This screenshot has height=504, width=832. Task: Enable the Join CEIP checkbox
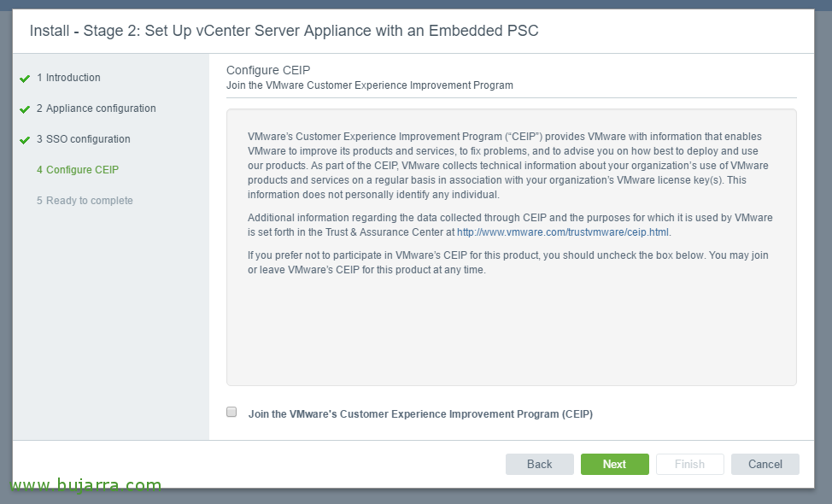[231, 412]
